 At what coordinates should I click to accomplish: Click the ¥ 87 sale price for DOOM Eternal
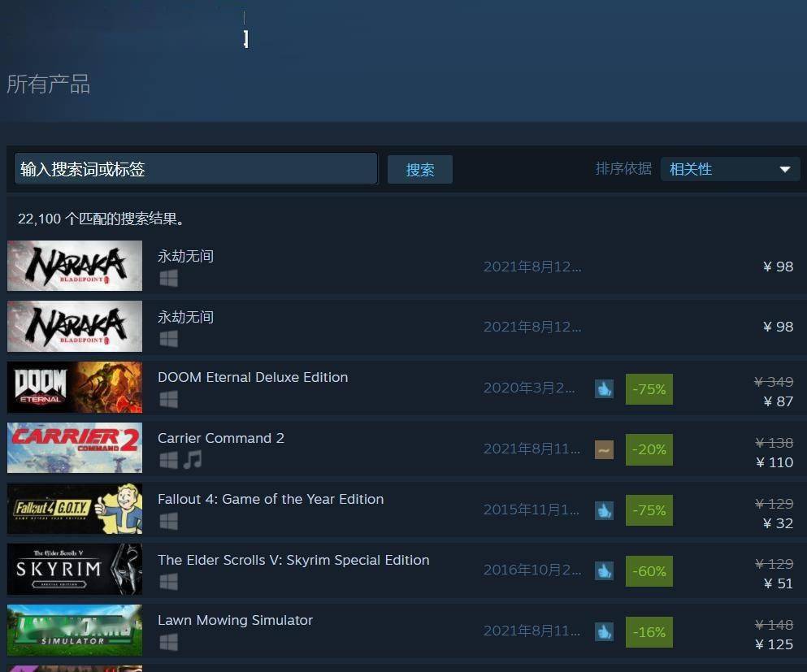coord(779,401)
